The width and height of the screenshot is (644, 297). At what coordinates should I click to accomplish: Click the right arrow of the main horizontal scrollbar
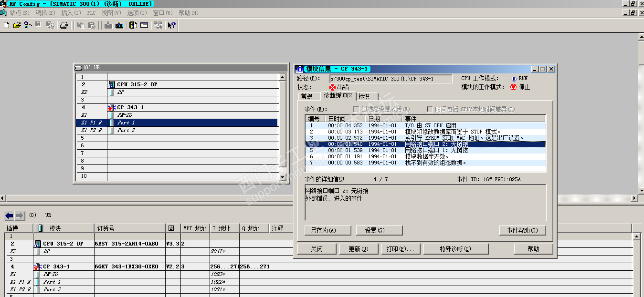coord(634,198)
